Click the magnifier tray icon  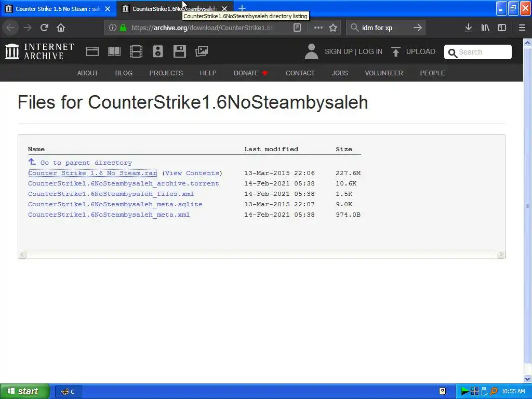tap(494, 392)
